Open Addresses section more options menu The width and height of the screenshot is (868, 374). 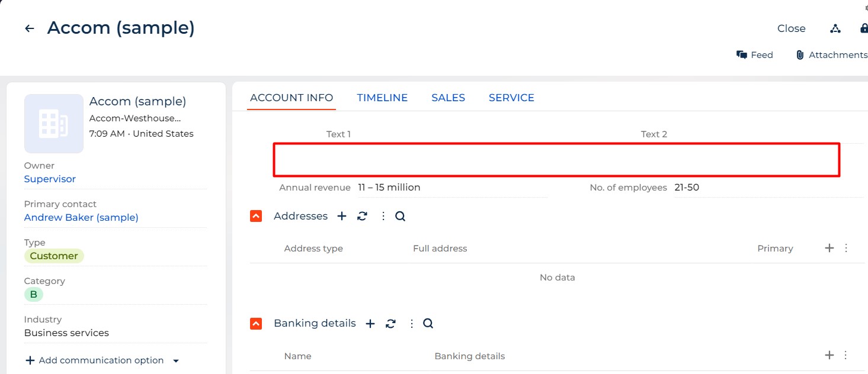tap(383, 216)
